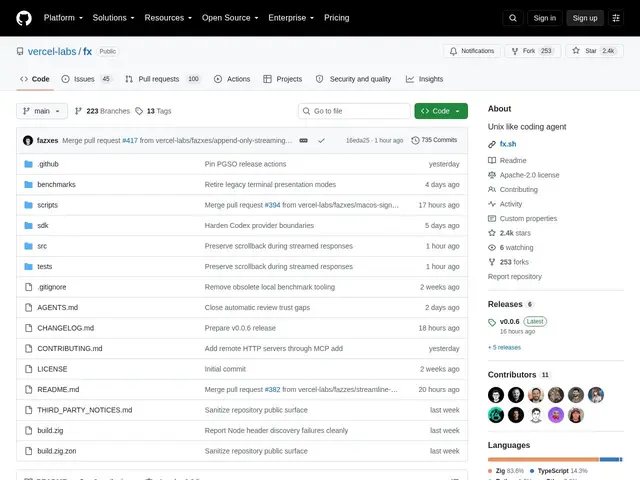Open the build.zig file
The height and width of the screenshot is (480, 640).
(x=50, y=430)
